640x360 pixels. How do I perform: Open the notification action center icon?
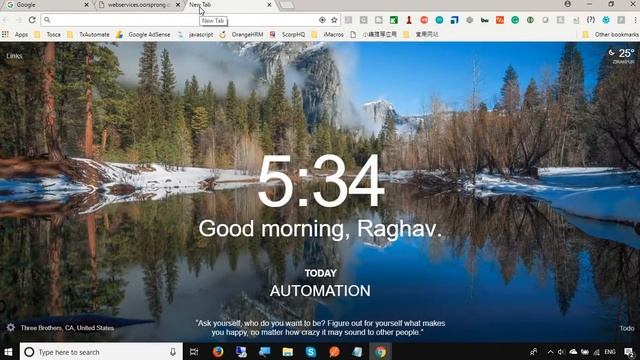pos(629,352)
